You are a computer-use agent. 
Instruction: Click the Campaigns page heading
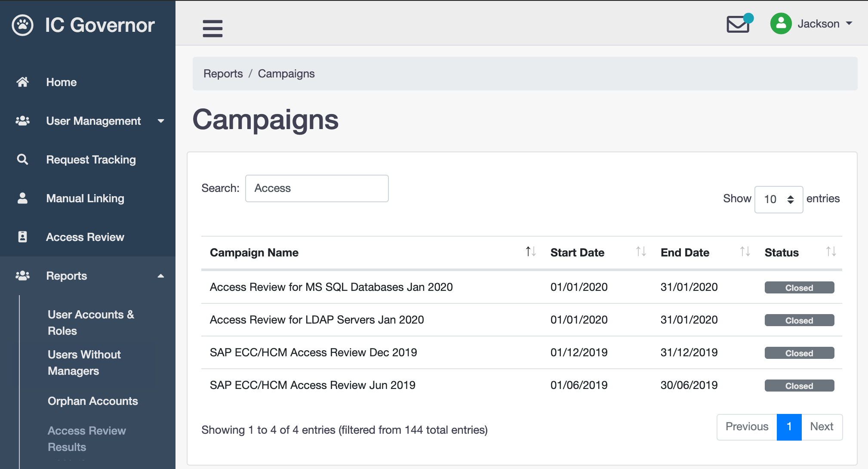(265, 120)
